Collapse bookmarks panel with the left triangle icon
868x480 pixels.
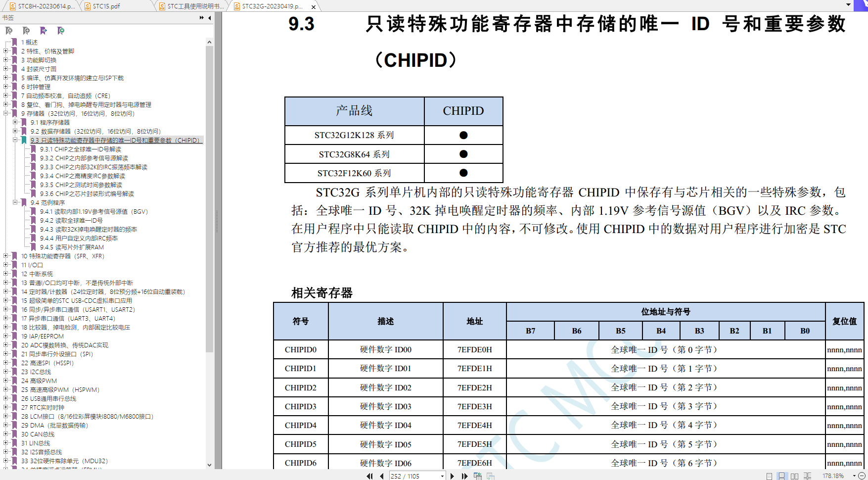[x=210, y=18]
